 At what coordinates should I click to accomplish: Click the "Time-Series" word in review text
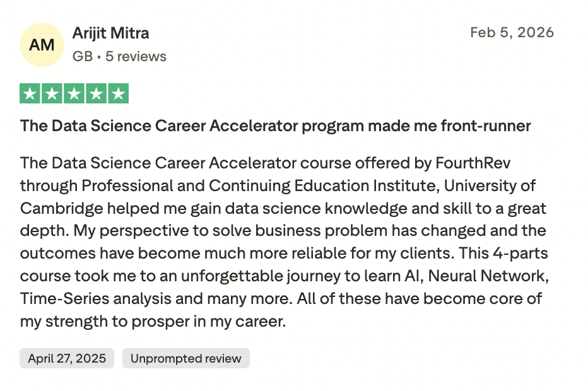point(57,298)
